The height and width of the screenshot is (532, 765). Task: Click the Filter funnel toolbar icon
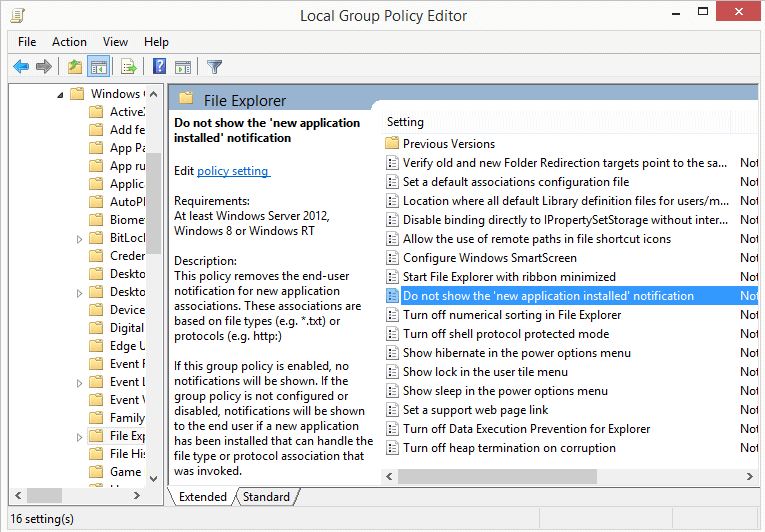click(x=214, y=67)
